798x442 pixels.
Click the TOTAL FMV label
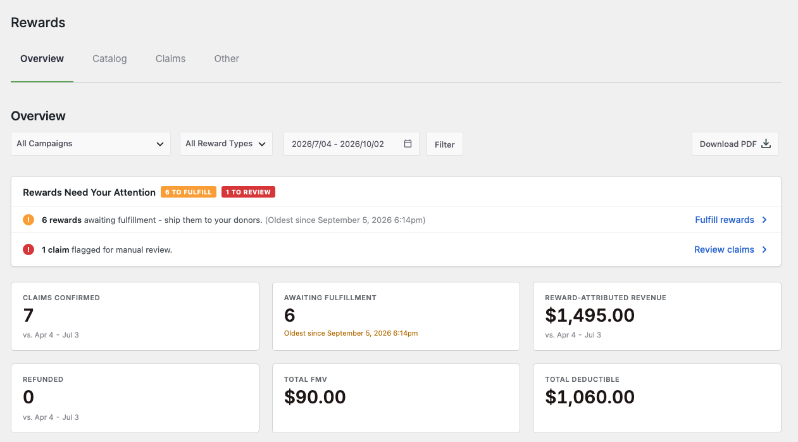305,379
